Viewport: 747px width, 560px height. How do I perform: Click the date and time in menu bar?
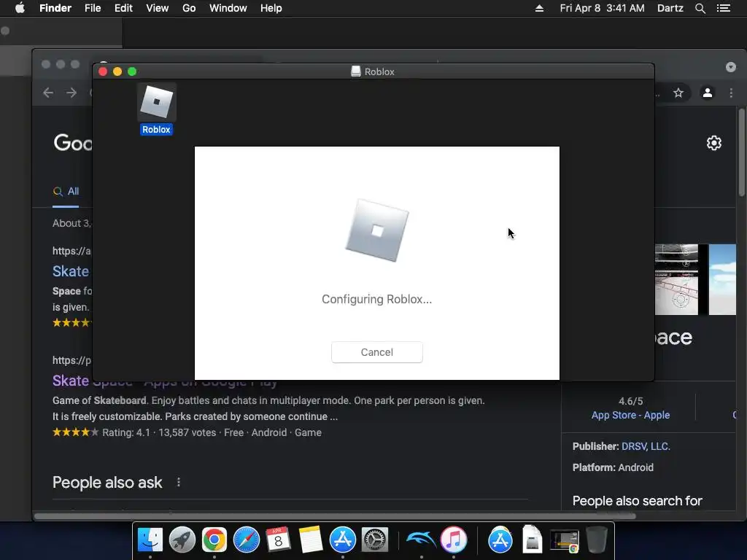tap(602, 8)
